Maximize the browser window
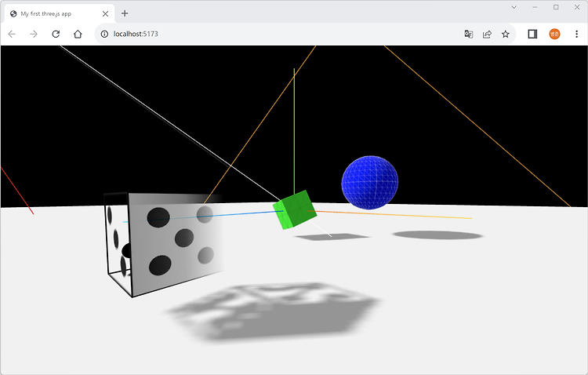The width and height of the screenshot is (588, 375). tap(556, 7)
